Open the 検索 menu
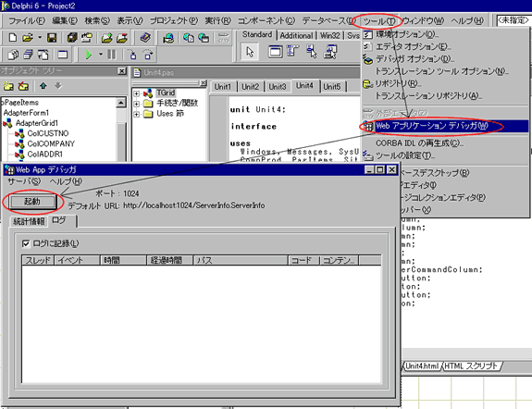 point(97,20)
